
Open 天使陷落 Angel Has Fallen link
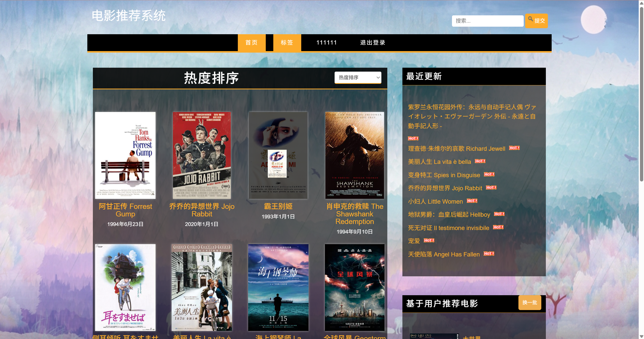click(x=444, y=254)
